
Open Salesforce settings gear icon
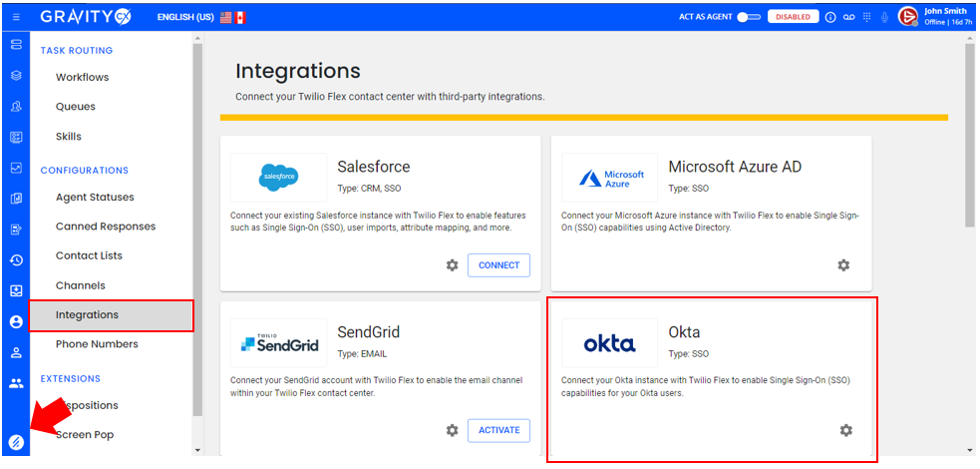(452, 265)
